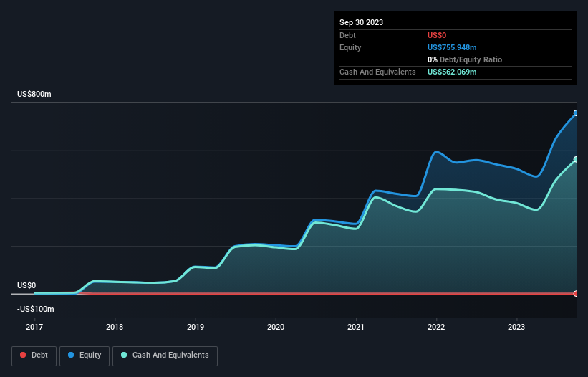Click the 2018 axis label
Image resolution: width=588 pixels, height=377 pixels.
(115, 327)
